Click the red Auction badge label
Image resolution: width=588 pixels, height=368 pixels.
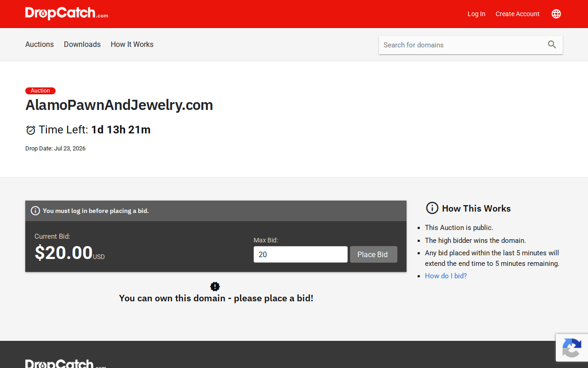40,91
